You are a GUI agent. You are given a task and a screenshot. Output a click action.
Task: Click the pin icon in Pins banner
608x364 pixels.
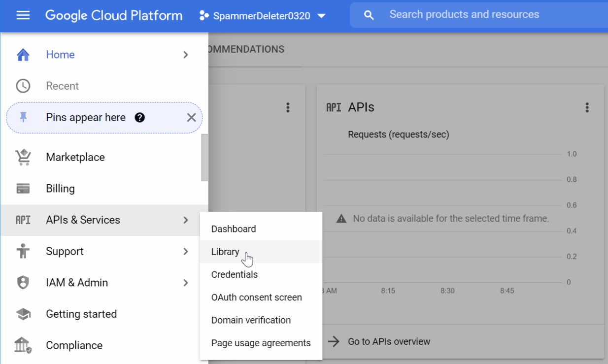pos(23,117)
